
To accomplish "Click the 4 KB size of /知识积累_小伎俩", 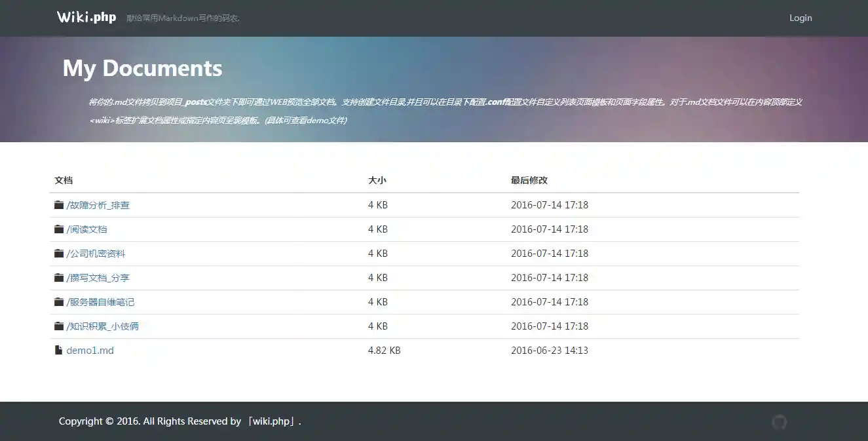I will click(x=378, y=326).
